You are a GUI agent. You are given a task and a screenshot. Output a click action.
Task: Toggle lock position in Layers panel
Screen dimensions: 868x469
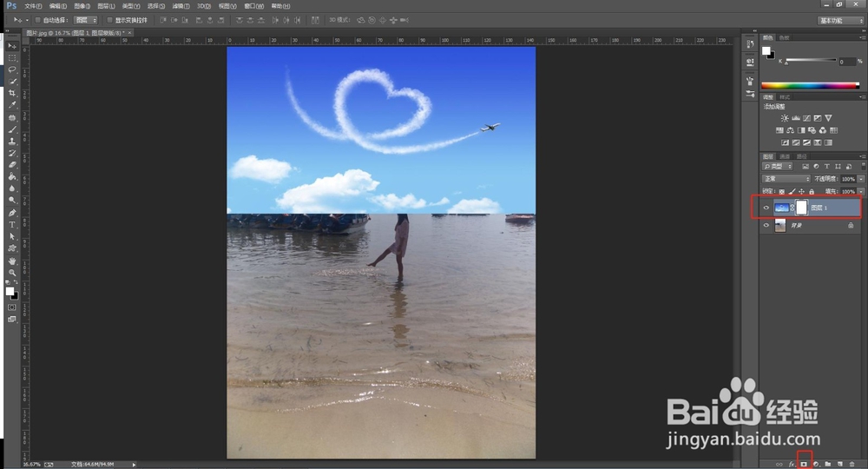801,192
